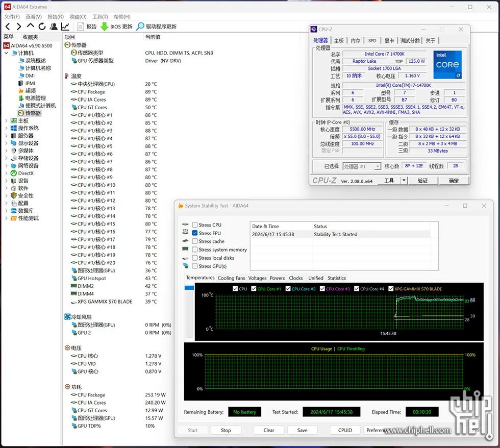Switch to SPD tab in CPU-Z
500x448 pixels.
pyautogui.click(x=372, y=40)
